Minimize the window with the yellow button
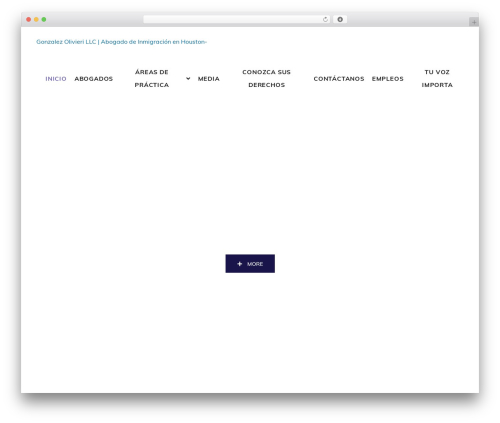This screenshot has width=500, height=423. click(36, 19)
